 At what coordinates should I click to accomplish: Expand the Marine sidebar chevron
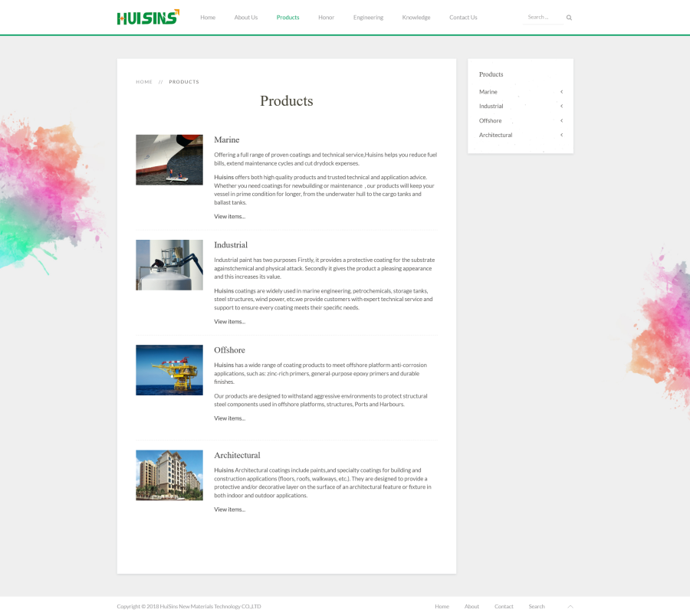(x=561, y=92)
